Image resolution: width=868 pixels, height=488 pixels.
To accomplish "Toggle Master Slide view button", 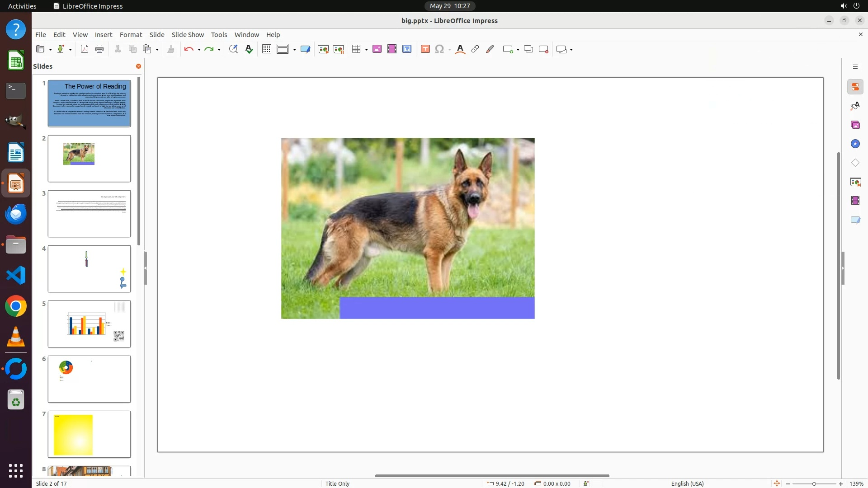I will tap(306, 49).
